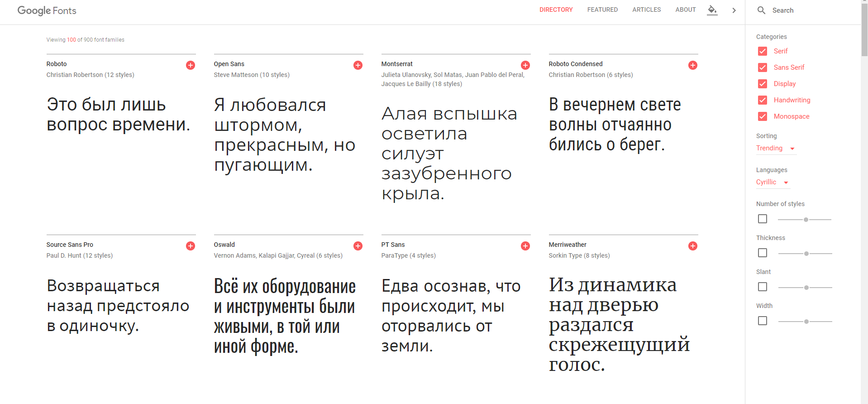Click the Slant slider handle
Viewport: 868px width, 404px height.
click(806, 288)
